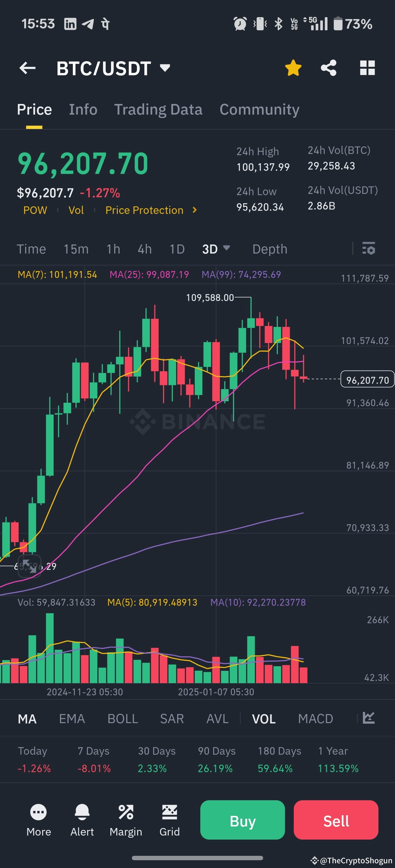Screen dimensions: 395x868
Task: Go back using the left arrow icon
Action: 27,68
